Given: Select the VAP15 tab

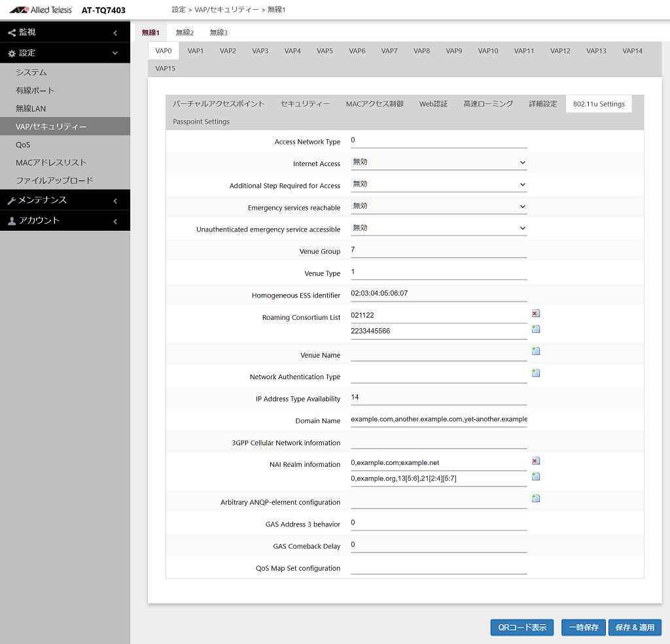Looking at the screenshot, I should [166, 69].
